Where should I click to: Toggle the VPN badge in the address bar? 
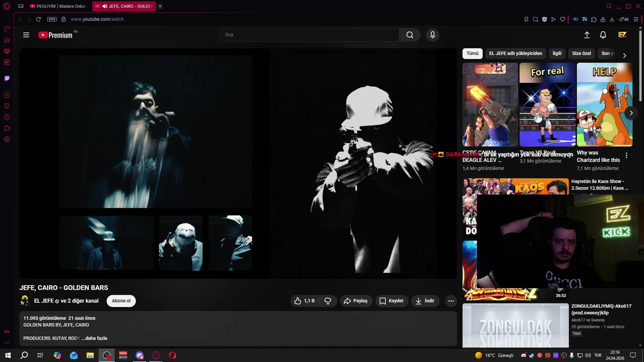pos(52,19)
